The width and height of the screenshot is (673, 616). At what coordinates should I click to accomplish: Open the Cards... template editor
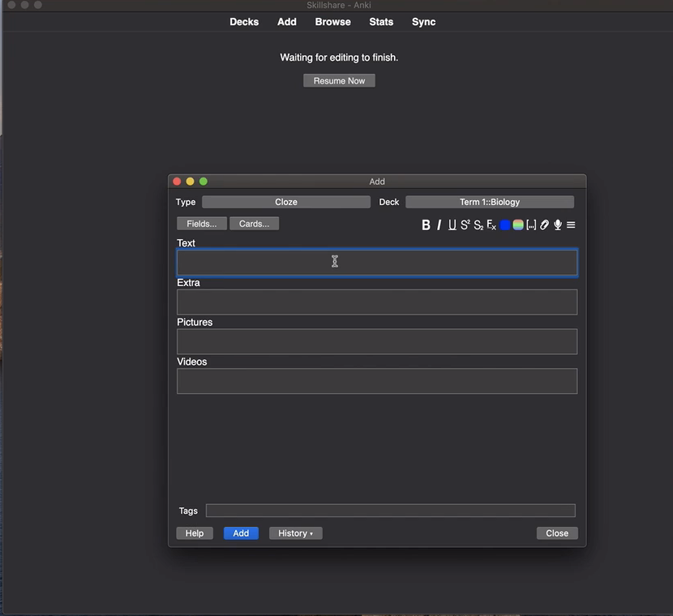click(254, 224)
